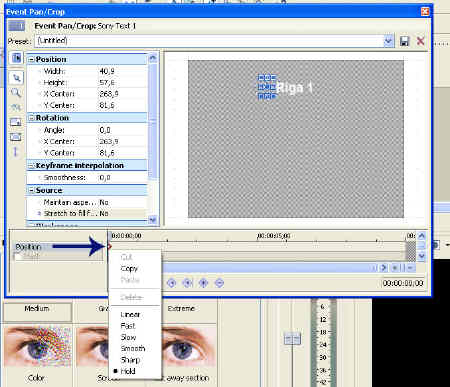Click the Color eye thumbnail

point(38,347)
